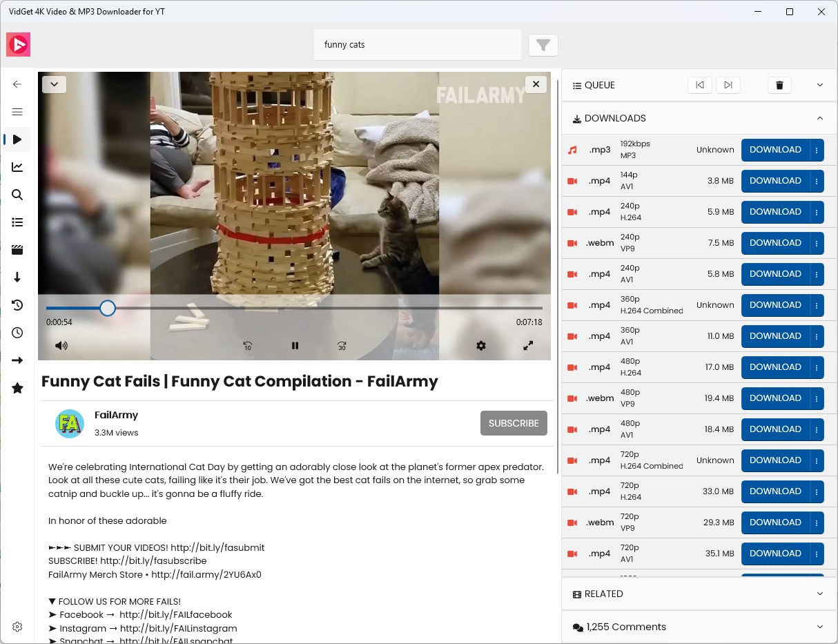Rewind 10 seconds in the video
The height and width of the screenshot is (644, 838).
tap(248, 346)
